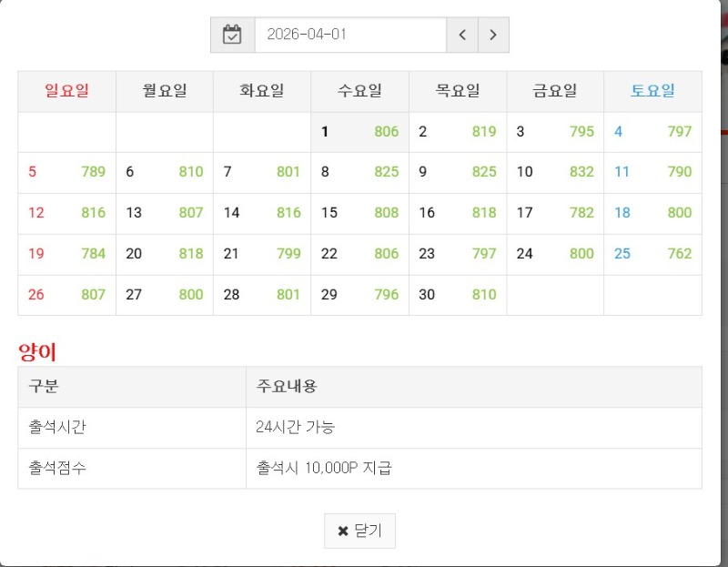
Task: Select Sunday the 5th cell
Action: point(66,172)
